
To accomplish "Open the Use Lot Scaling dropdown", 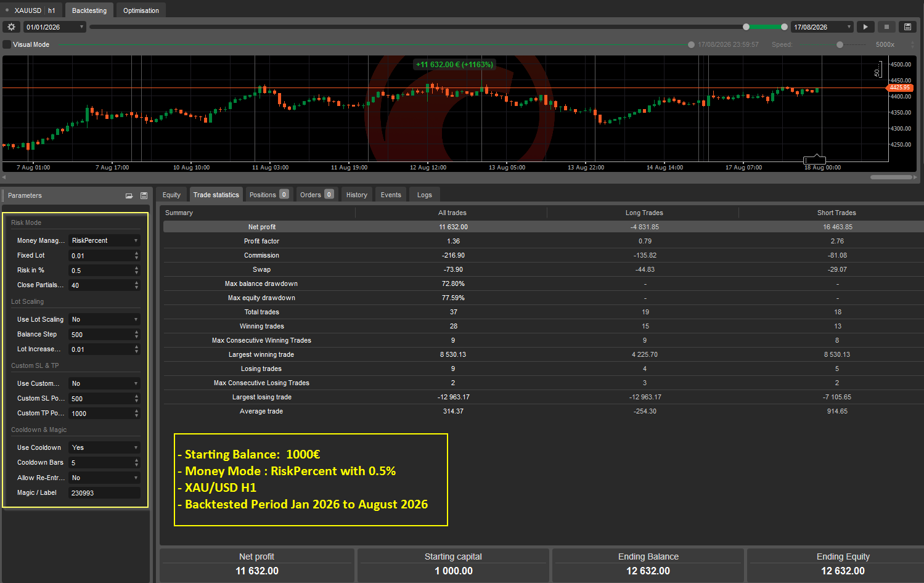I will pyautogui.click(x=104, y=319).
